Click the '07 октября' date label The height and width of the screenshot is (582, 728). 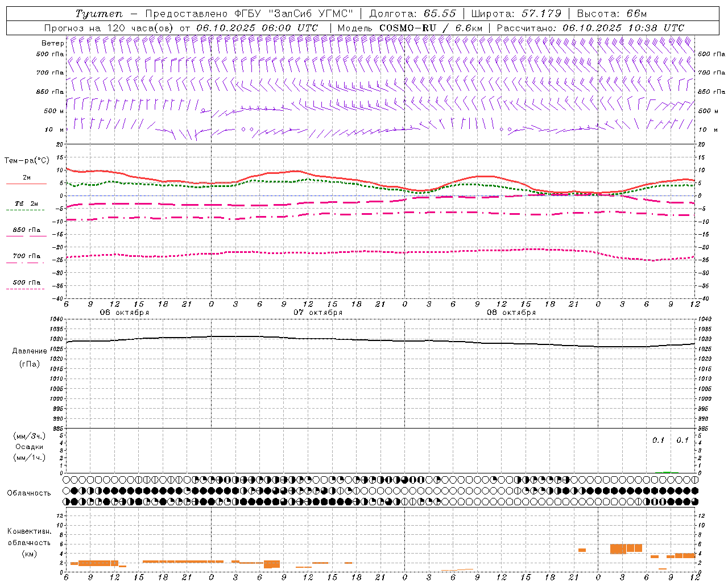[318, 313]
